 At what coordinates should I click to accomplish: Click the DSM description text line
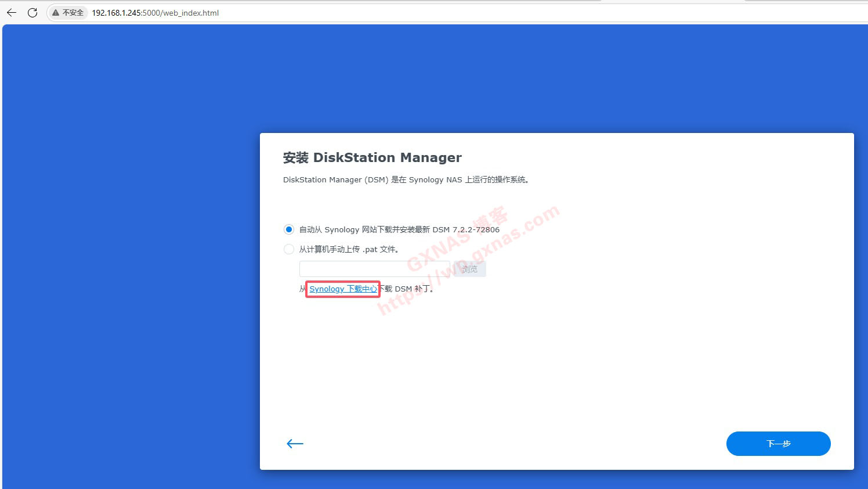point(406,180)
